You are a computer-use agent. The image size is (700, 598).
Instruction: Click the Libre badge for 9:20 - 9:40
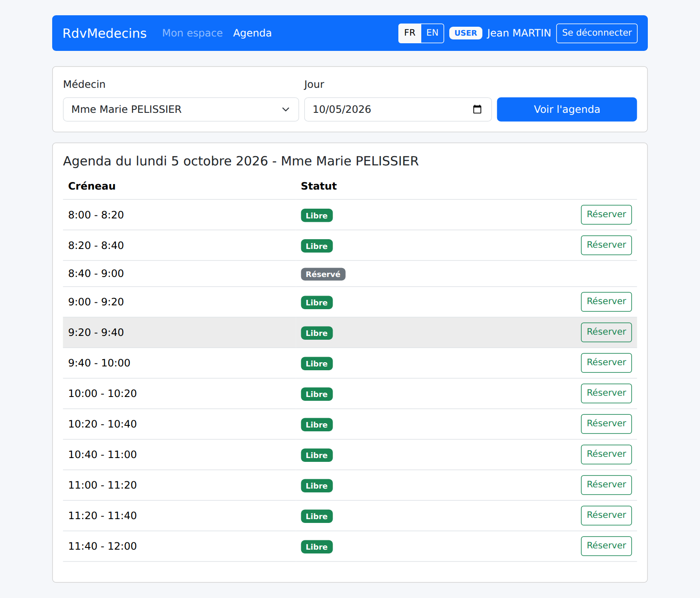pyautogui.click(x=317, y=333)
